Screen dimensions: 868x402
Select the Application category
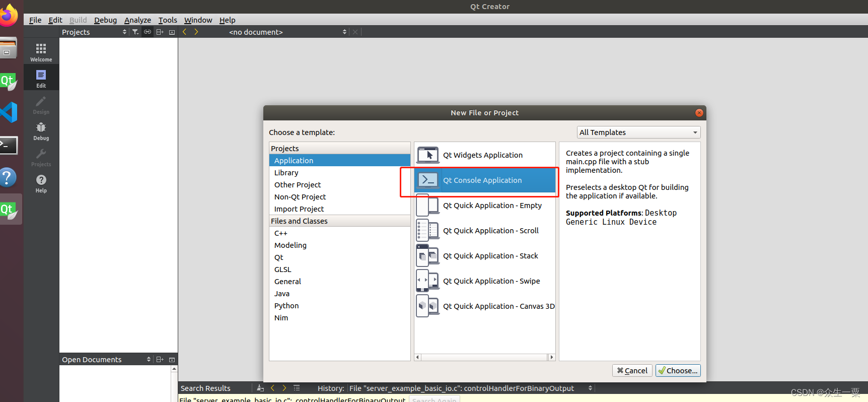click(x=340, y=160)
